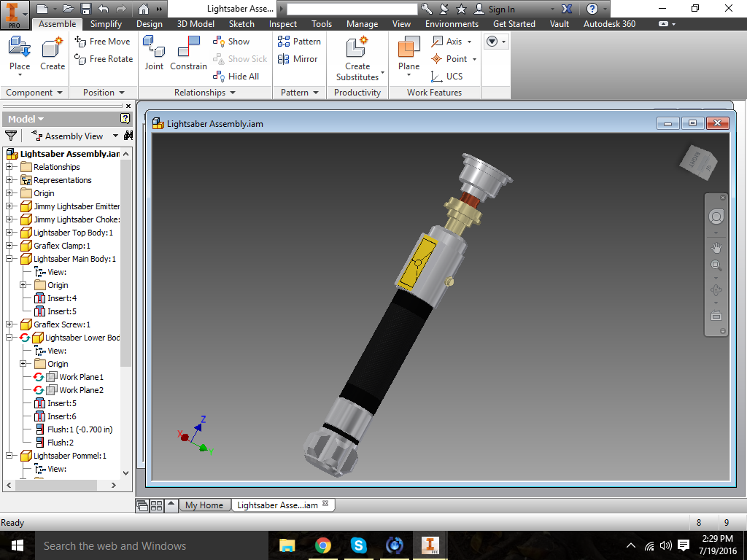747x560 pixels.
Task: Choose the Mirror component tool
Action: (x=298, y=58)
